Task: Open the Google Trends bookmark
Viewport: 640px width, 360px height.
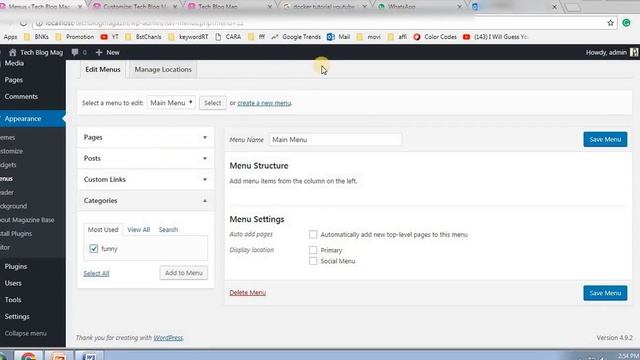Action: pos(296,37)
